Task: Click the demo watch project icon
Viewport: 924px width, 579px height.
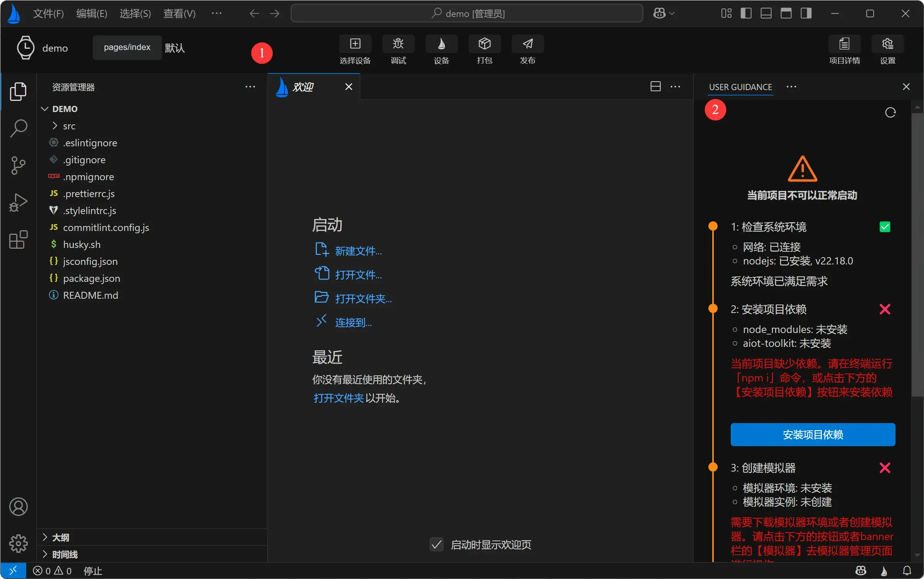Action: pyautogui.click(x=25, y=48)
